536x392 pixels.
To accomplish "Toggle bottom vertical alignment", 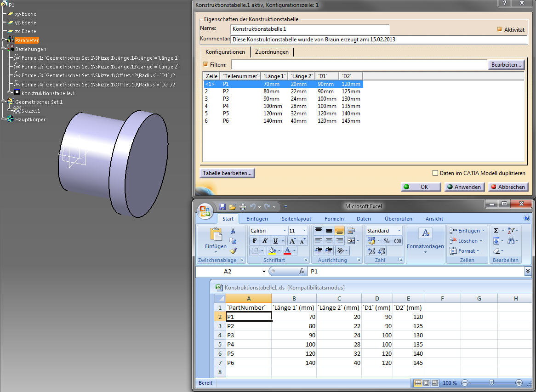I will [x=339, y=231].
